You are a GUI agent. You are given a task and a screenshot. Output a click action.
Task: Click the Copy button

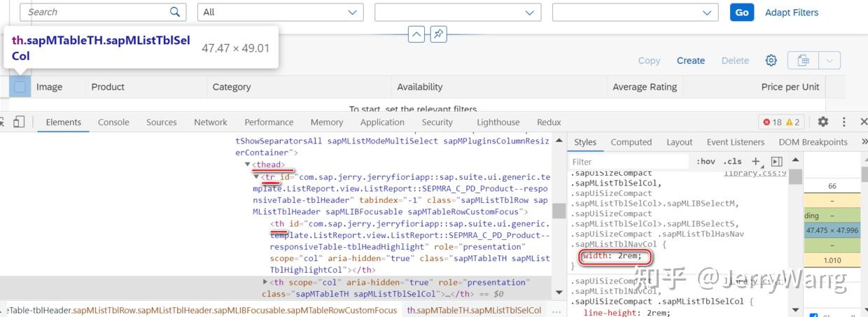pos(649,61)
